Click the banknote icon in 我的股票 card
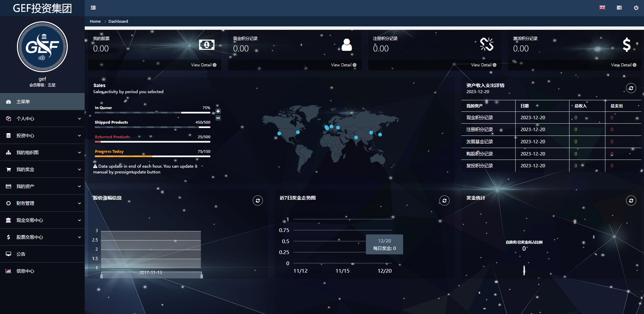The height and width of the screenshot is (314, 644). point(207,45)
